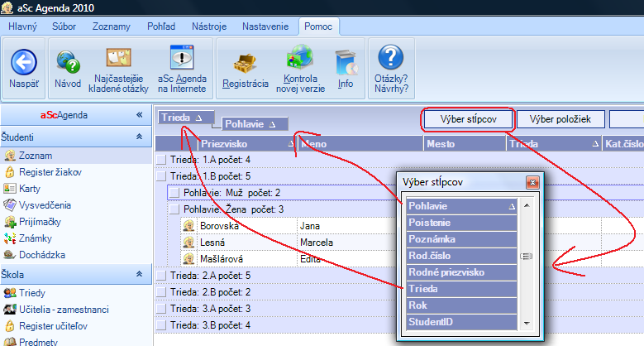Open the Nástroje menu tab

click(x=209, y=26)
